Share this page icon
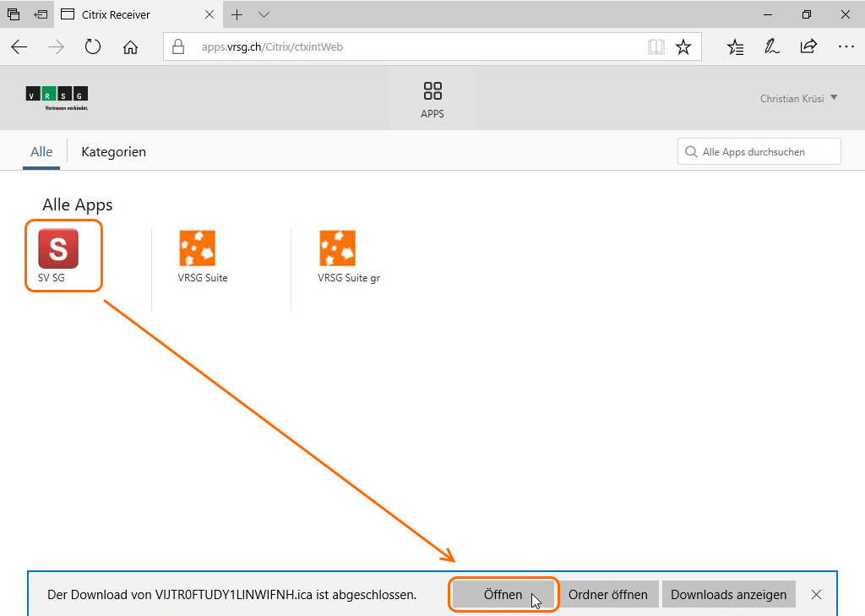This screenshot has width=865, height=616. pyautogui.click(x=808, y=47)
